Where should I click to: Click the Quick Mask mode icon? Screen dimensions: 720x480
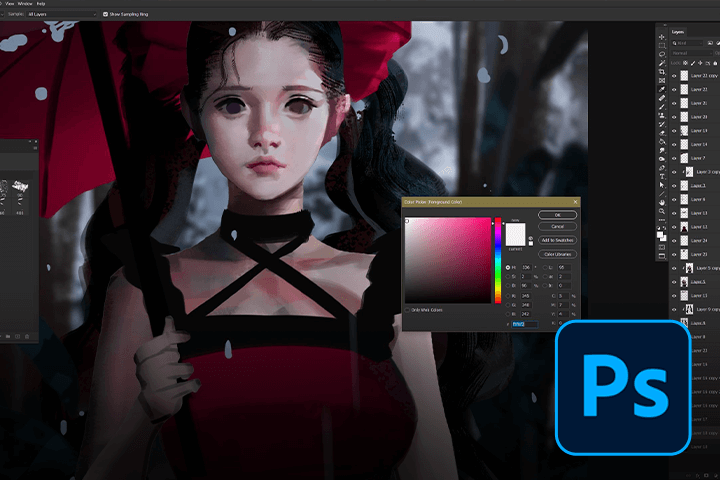[x=662, y=247]
